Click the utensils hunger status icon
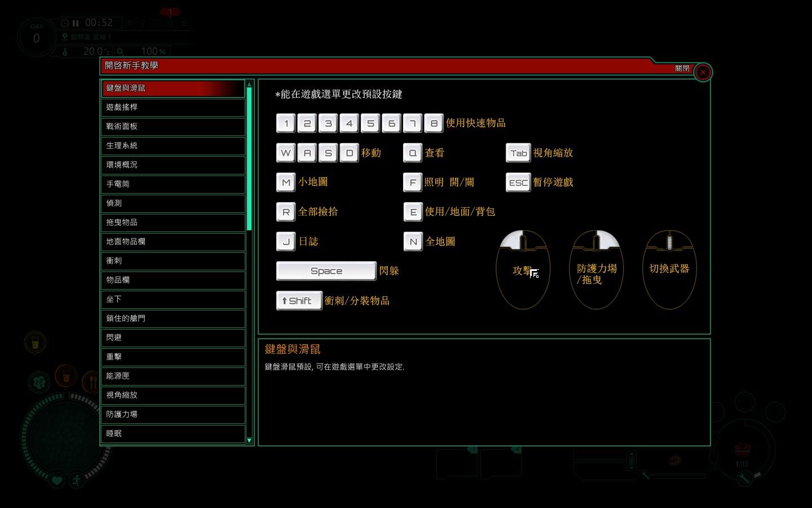Viewport: 812px width, 508px height. (92, 382)
